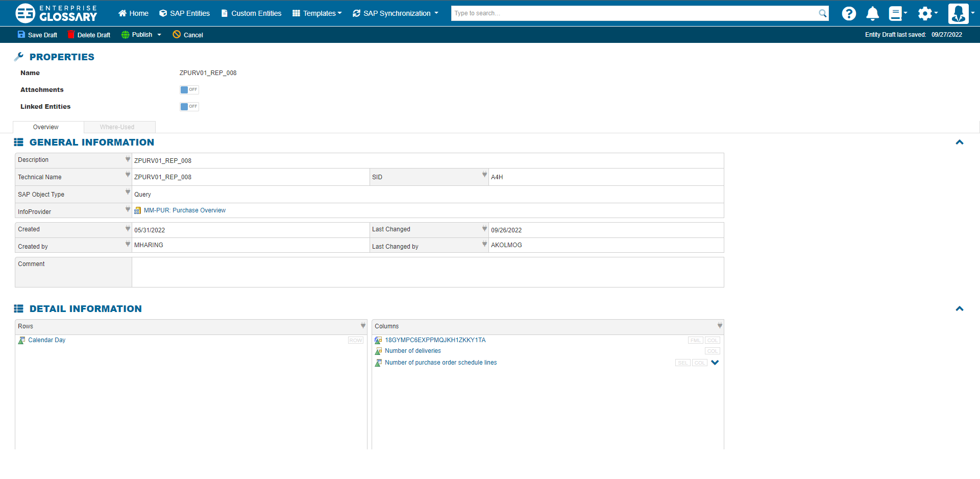
Task: Toggle the Linked Entities switch
Action: pos(189,107)
